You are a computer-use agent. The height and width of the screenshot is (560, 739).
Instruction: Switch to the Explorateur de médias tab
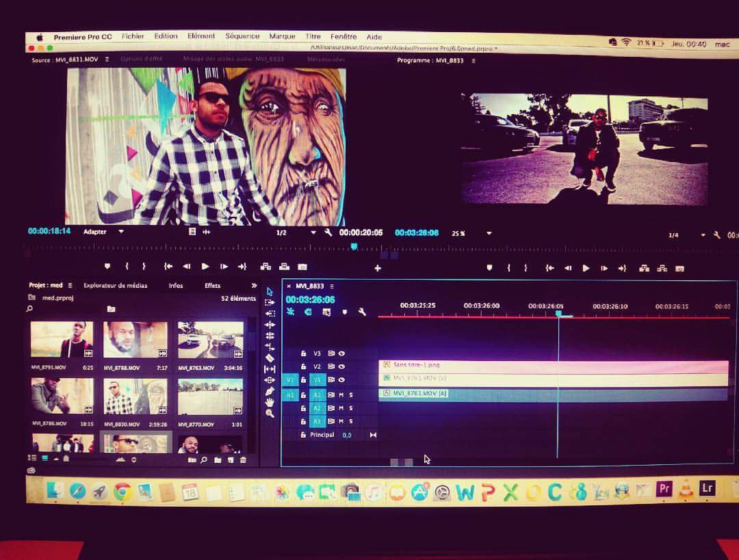coord(116,285)
